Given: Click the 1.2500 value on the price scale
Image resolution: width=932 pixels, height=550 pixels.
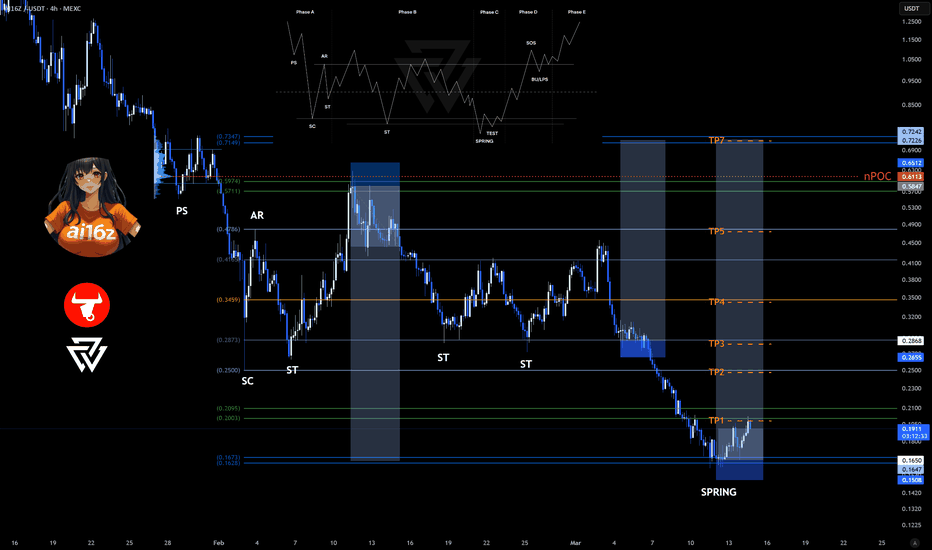Looking at the screenshot, I should (x=911, y=21).
